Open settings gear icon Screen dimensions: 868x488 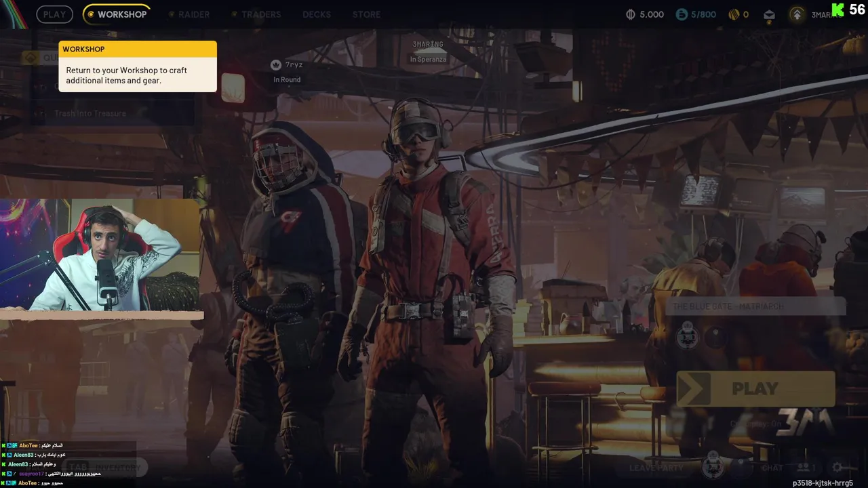tap(838, 468)
